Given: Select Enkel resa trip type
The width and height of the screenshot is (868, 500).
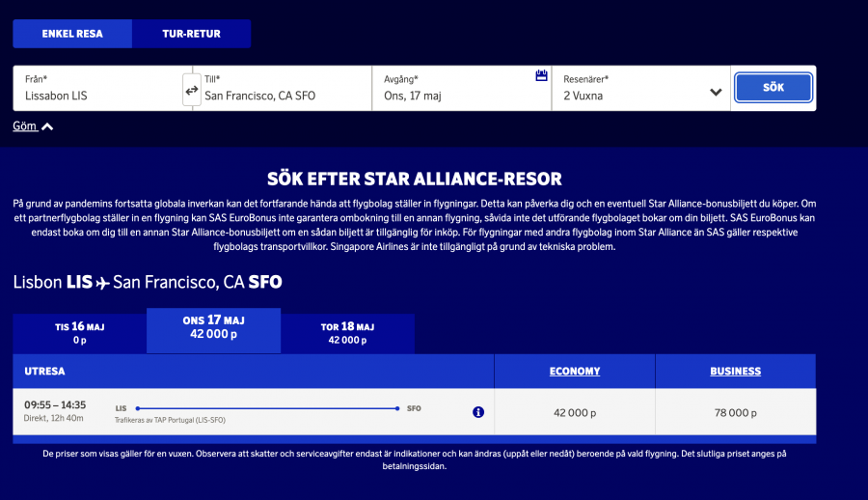Looking at the screenshot, I should click(x=72, y=34).
